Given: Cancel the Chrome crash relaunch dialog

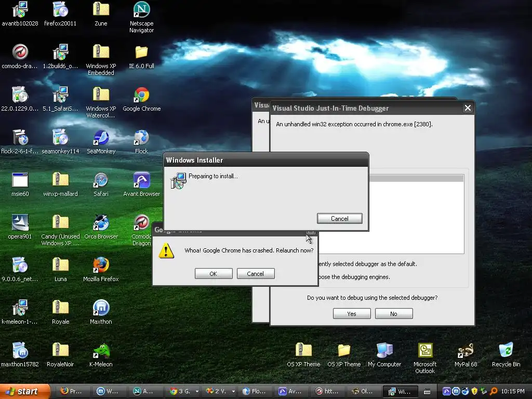Looking at the screenshot, I should click(x=256, y=273).
